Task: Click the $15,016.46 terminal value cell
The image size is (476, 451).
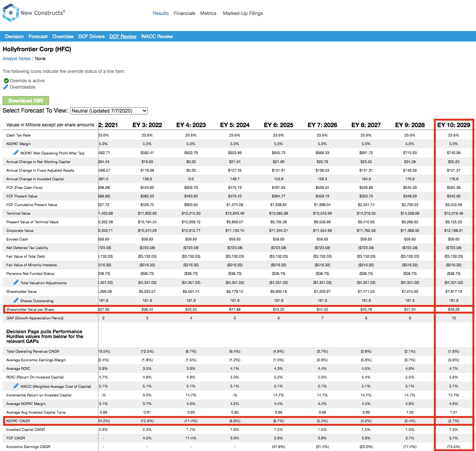Action: click(x=454, y=214)
